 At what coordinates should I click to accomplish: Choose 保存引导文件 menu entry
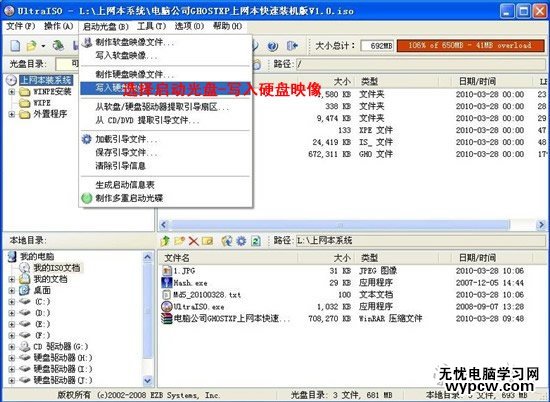[166, 152]
